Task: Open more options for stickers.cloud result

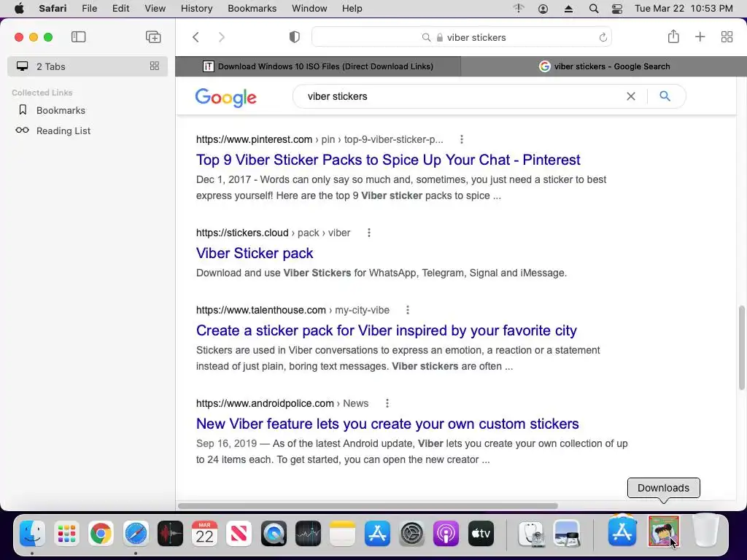Action: pyautogui.click(x=368, y=233)
